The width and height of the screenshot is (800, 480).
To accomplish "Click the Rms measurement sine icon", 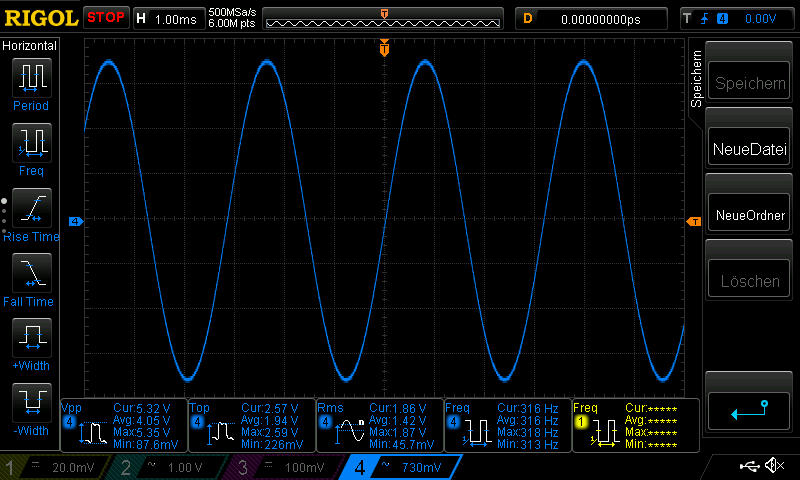I will point(349,432).
